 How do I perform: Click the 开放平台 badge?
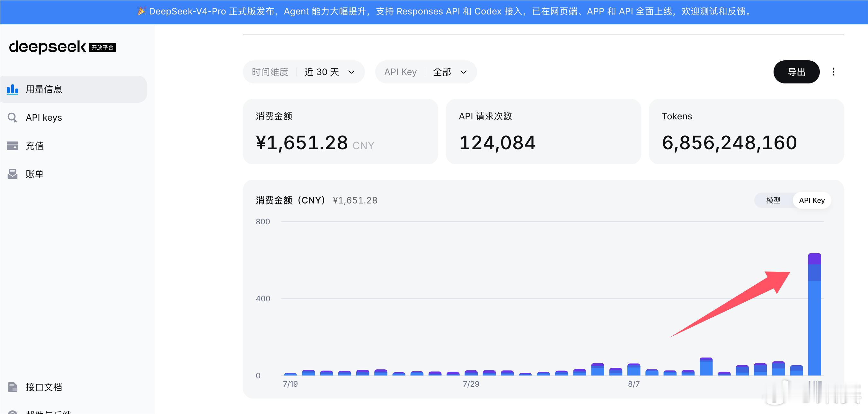coord(102,47)
